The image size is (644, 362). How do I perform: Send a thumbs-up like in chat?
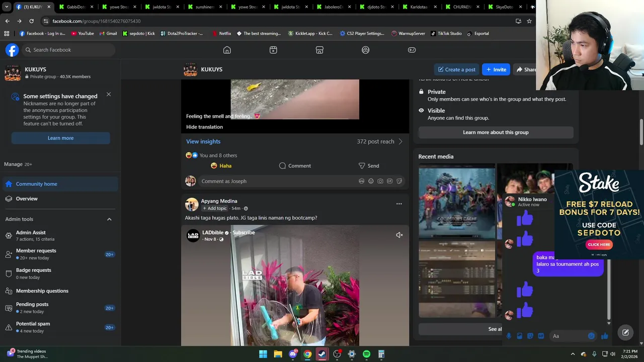click(x=604, y=336)
